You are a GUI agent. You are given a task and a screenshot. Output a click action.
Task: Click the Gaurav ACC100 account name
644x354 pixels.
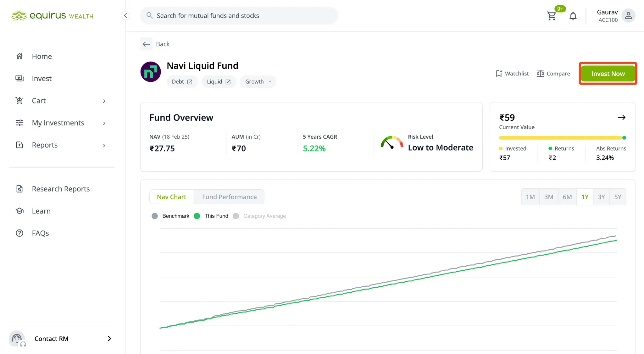point(608,16)
